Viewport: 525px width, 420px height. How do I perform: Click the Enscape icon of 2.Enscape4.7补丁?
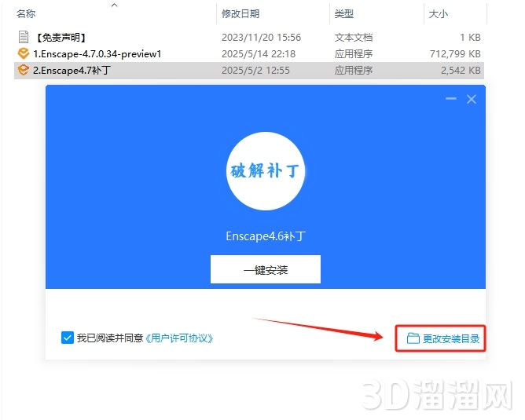click(23, 70)
